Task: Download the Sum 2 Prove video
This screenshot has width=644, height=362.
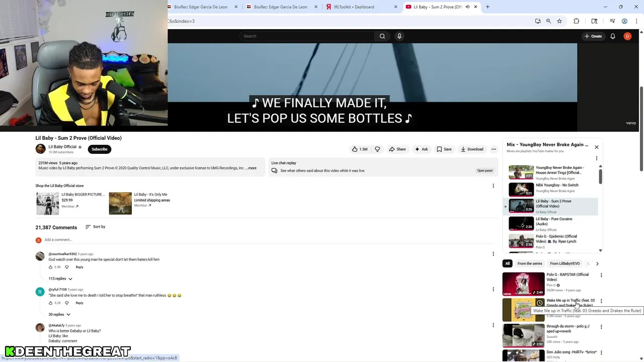Action: coord(472,149)
